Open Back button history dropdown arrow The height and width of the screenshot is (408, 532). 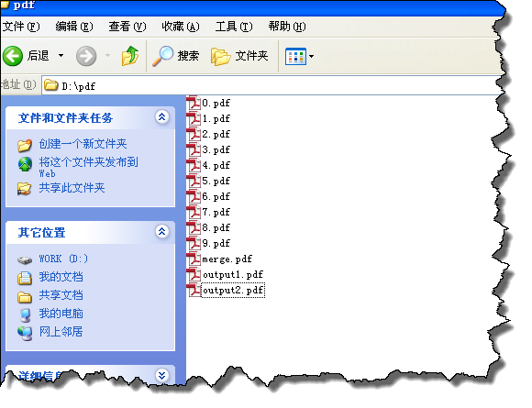click(x=61, y=56)
